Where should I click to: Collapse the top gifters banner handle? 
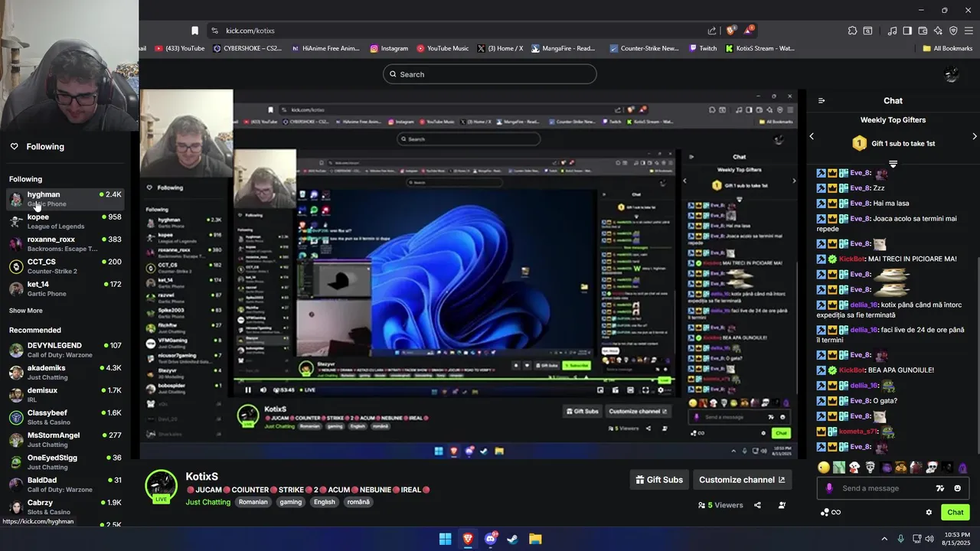pos(893,164)
